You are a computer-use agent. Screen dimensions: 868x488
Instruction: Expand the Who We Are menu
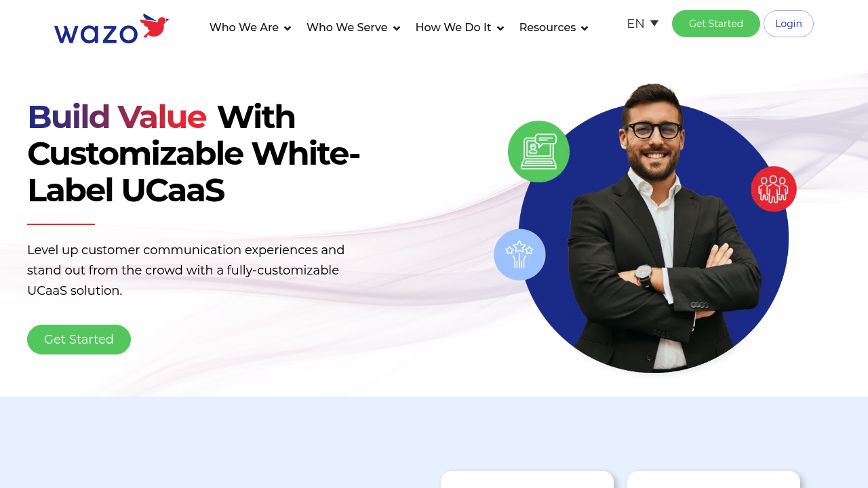(250, 28)
